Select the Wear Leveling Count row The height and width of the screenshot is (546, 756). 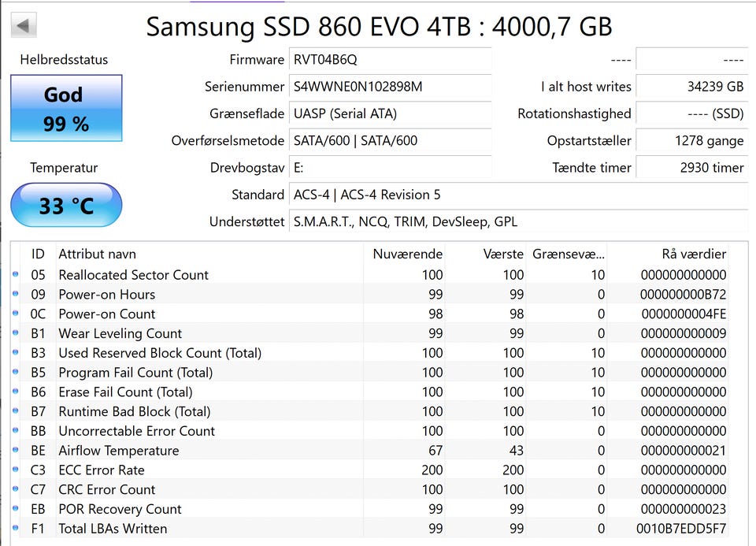pos(370,333)
